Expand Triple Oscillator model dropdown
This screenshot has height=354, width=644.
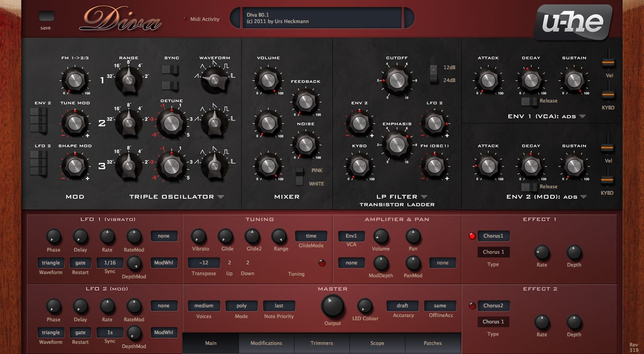click(x=221, y=197)
